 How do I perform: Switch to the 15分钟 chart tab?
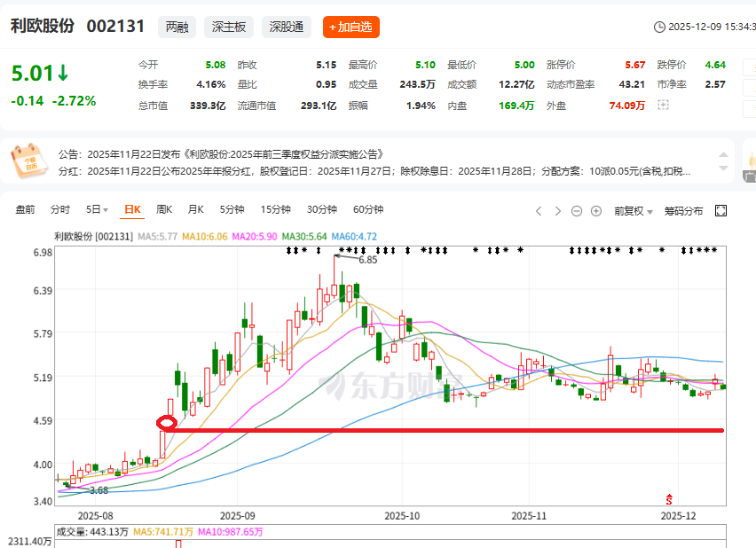(x=275, y=209)
